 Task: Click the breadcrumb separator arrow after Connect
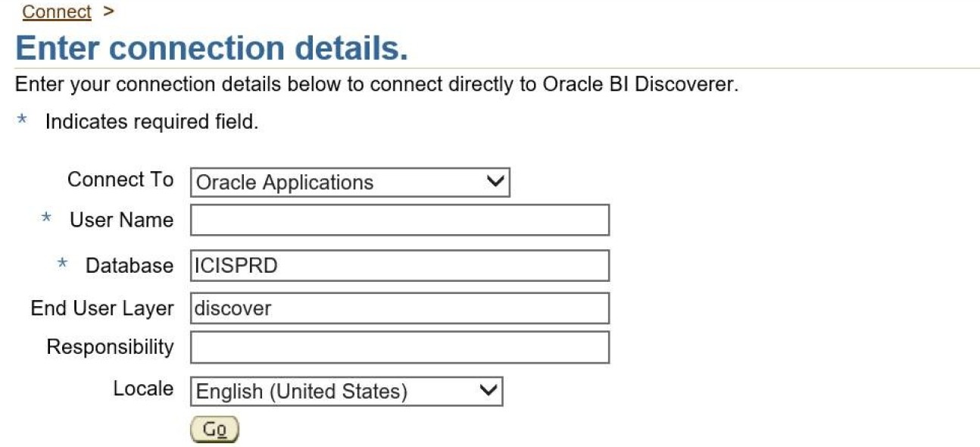108,12
